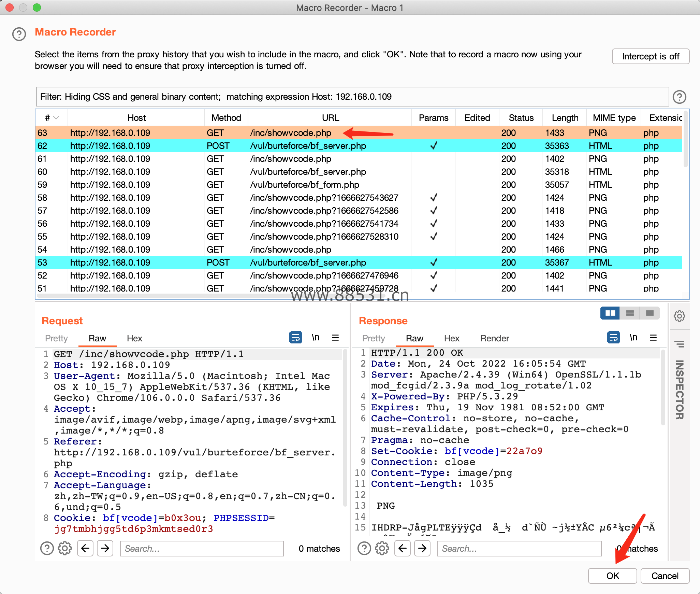700x594 pixels.
Task: Toggle word wrap in Request editor
Action: point(295,338)
